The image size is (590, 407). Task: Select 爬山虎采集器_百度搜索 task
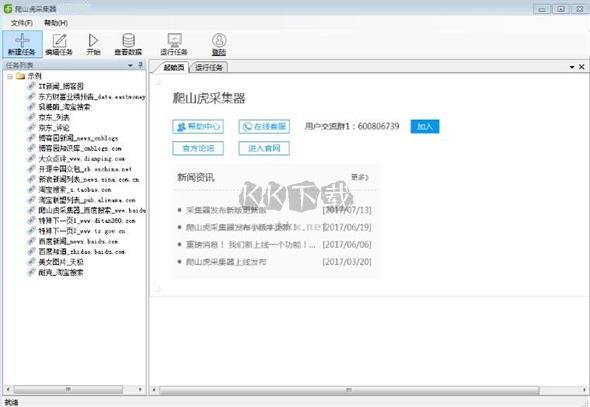(x=92, y=210)
